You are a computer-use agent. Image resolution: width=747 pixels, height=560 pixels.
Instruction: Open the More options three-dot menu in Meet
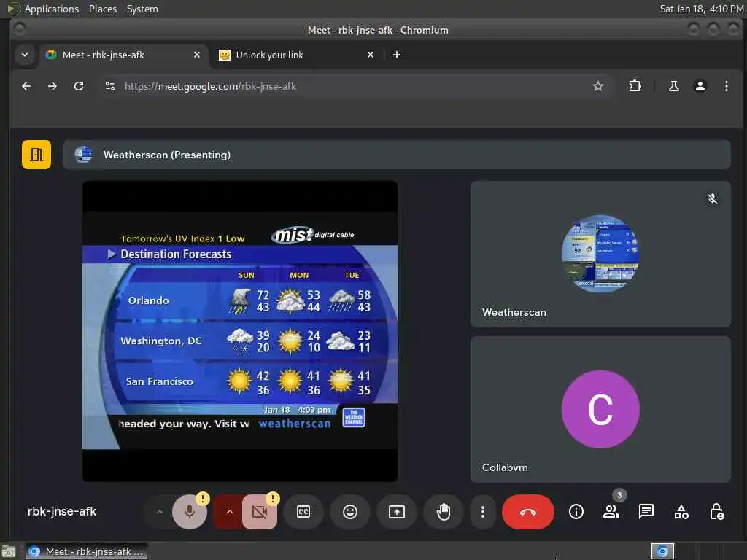coord(483,512)
